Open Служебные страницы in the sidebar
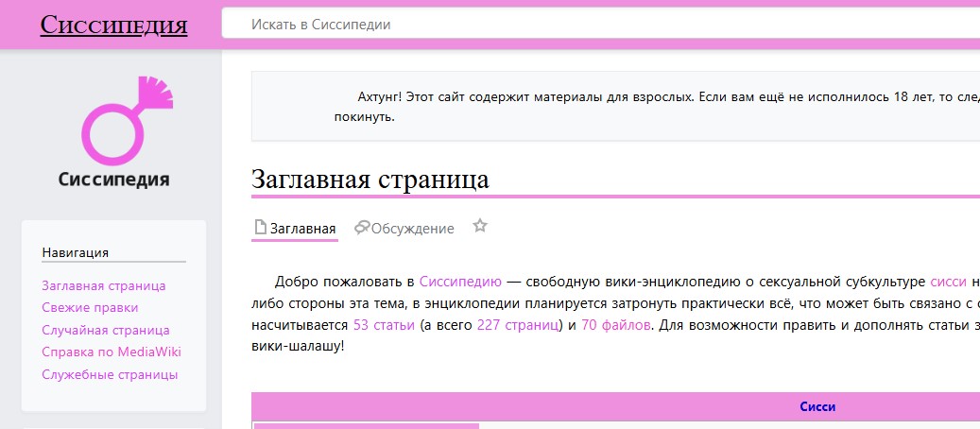The height and width of the screenshot is (429, 980). [110, 374]
